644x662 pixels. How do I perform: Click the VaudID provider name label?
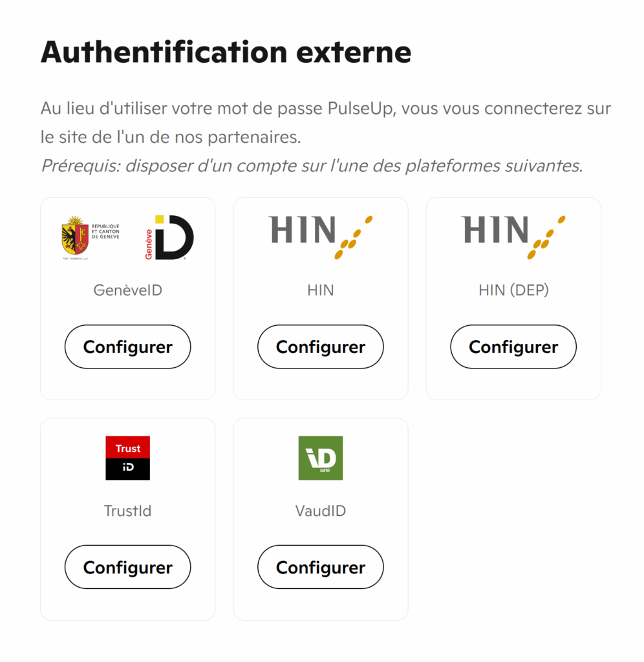point(321,511)
